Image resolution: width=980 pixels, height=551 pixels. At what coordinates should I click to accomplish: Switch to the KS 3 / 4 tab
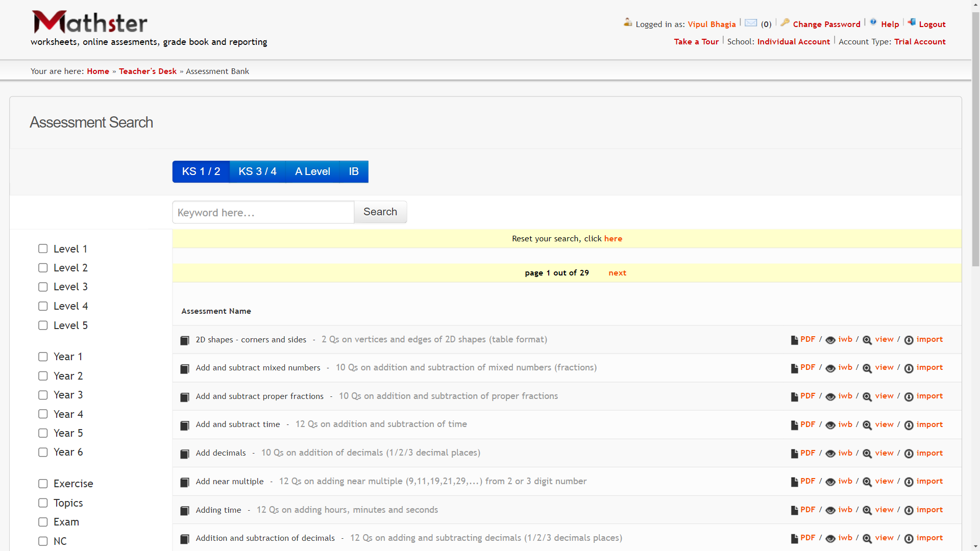point(257,171)
